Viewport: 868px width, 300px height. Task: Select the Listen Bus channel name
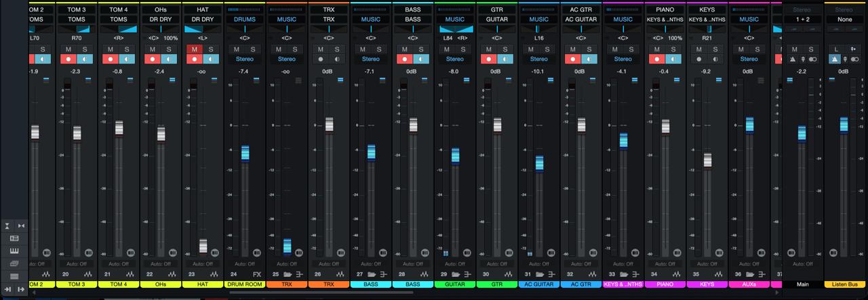(x=844, y=284)
